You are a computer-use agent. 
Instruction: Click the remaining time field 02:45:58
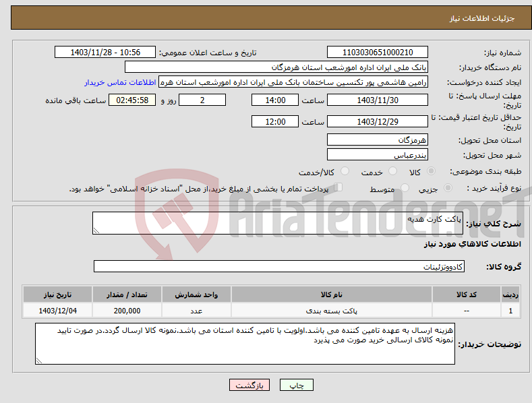(132, 100)
